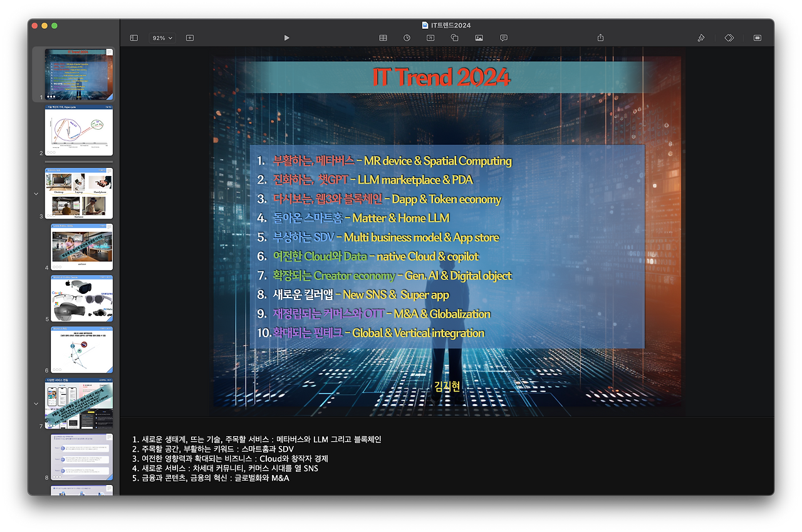This screenshot has width=802, height=532.
Task: Select slide 1 thumbnail in navigator
Action: pos(79,75)
